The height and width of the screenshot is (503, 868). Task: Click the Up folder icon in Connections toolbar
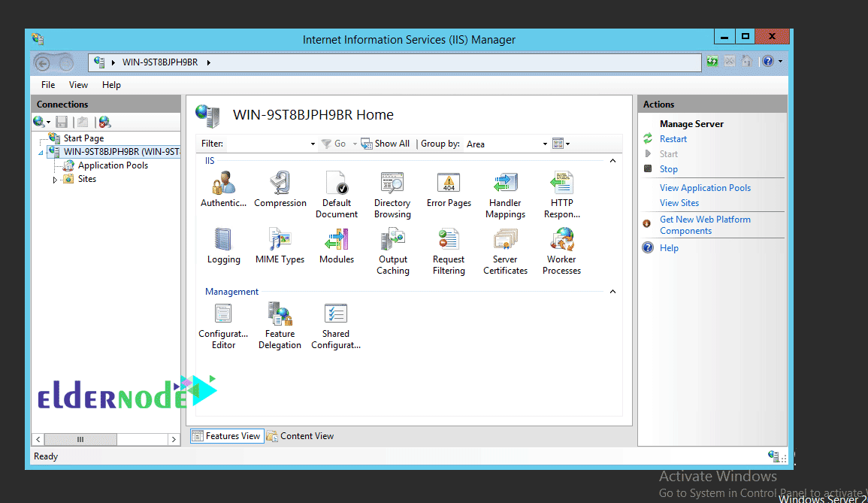click(x=83, y=122)
